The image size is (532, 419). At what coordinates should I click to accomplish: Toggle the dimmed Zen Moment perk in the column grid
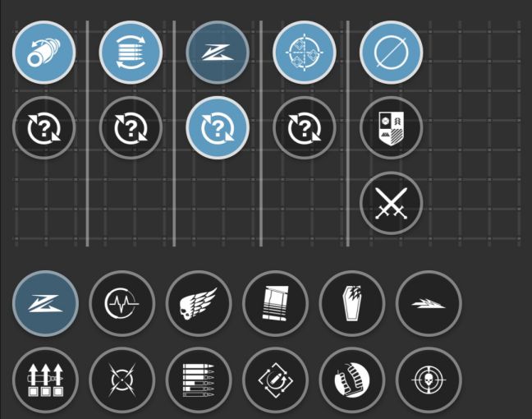[218, 53]
